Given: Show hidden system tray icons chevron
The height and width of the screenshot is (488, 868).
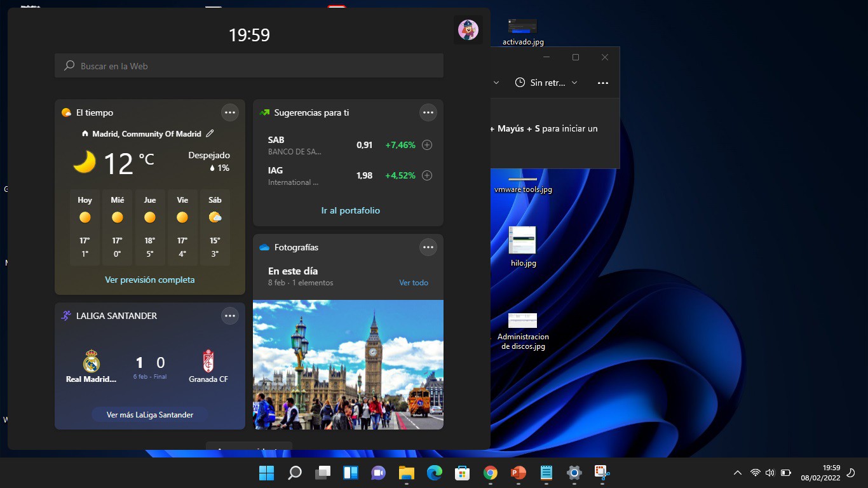Looking at the screenshot, I should (737, 473).
